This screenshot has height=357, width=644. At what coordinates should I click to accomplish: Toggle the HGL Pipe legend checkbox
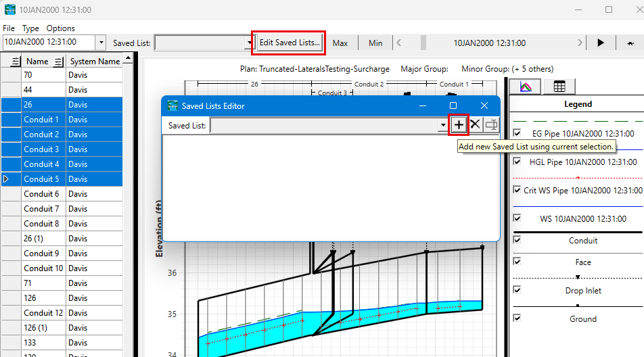pos(517,162)
